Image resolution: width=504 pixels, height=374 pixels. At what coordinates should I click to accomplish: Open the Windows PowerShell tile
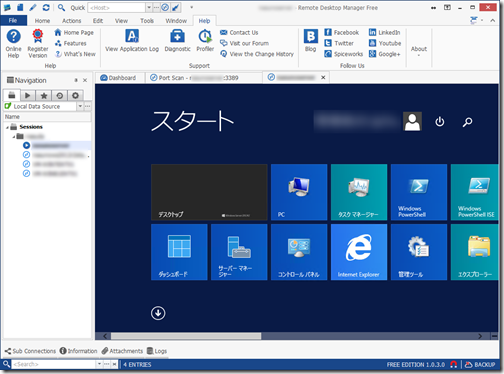click(x=419, y=192)
